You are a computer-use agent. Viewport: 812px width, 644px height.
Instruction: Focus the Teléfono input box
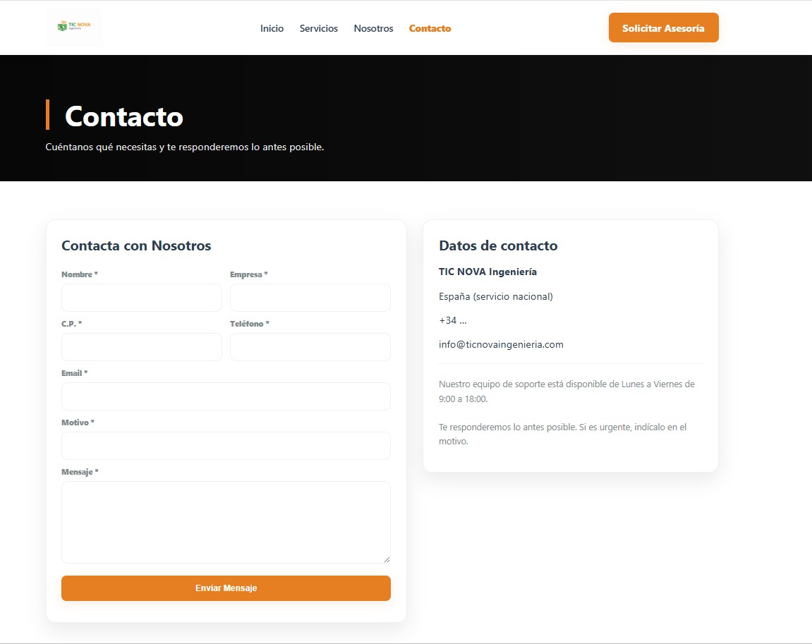pyautogui.click(x=310, y=347)
